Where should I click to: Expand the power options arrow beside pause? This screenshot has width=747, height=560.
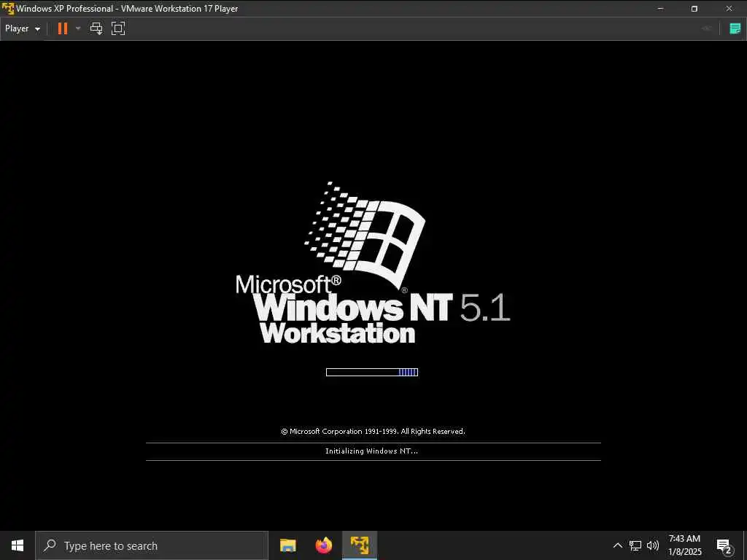78,28
